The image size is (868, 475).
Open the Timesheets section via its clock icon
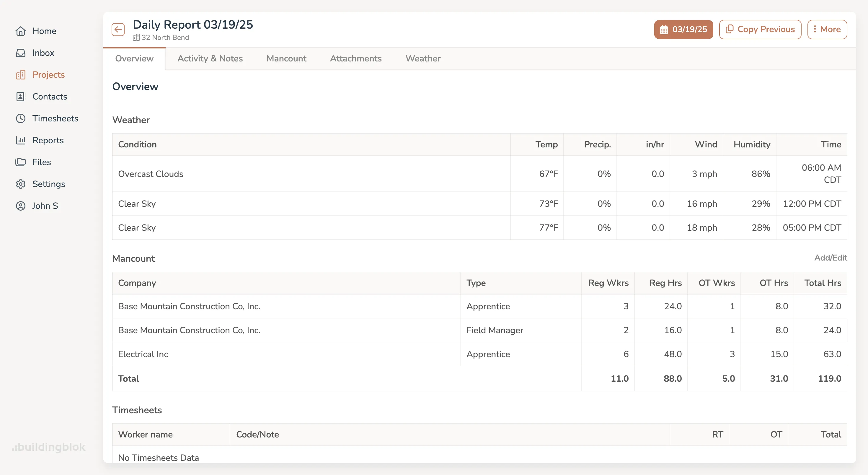(x=21, y=118)
